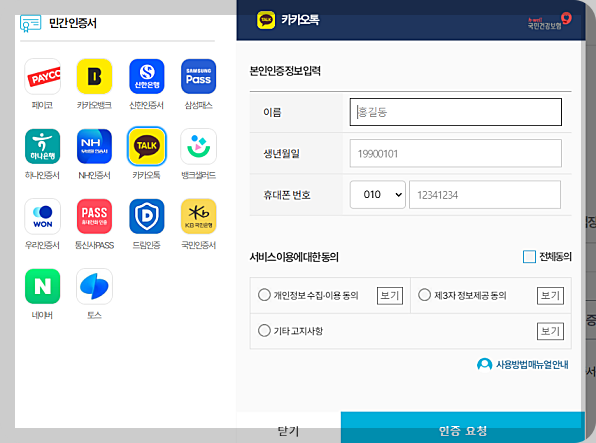Select the Shinhan Bank certificate icon

147,76
